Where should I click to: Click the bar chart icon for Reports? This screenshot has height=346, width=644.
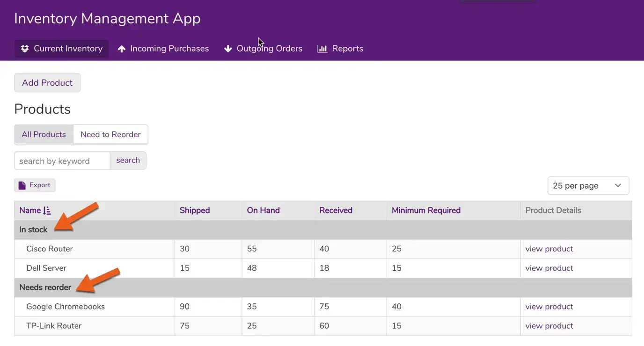coord(322,49)
